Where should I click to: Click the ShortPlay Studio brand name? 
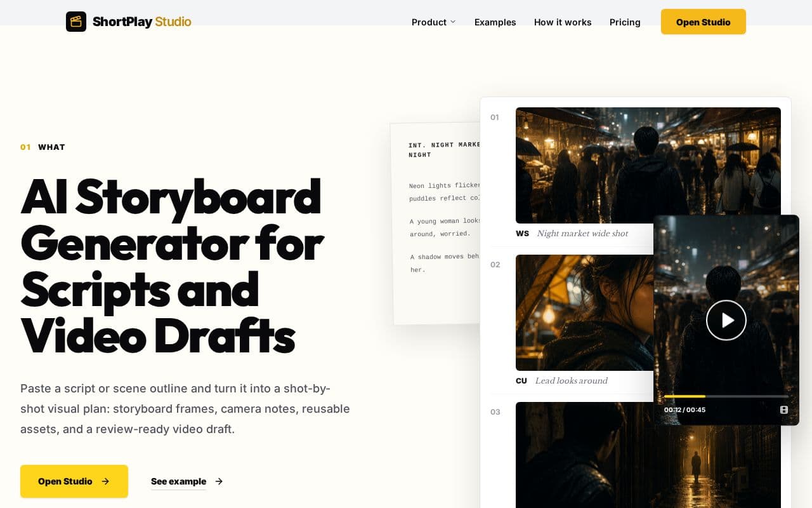[x=141, y=22]
